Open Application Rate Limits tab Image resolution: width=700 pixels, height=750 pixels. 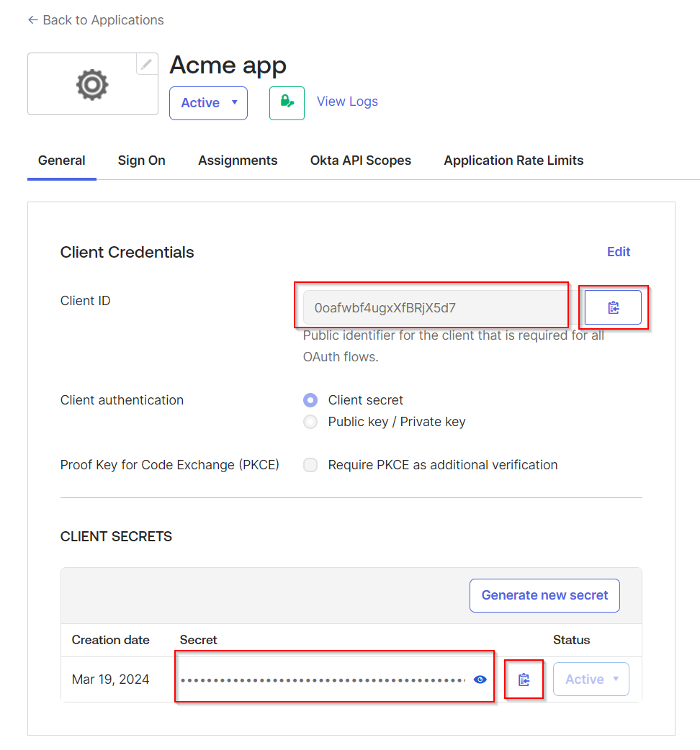[513, 161]
